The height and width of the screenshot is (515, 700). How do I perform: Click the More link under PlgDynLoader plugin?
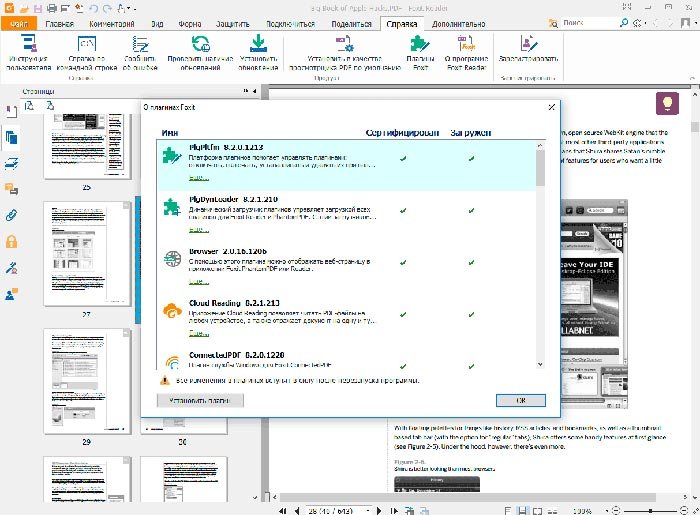point(199,230)
